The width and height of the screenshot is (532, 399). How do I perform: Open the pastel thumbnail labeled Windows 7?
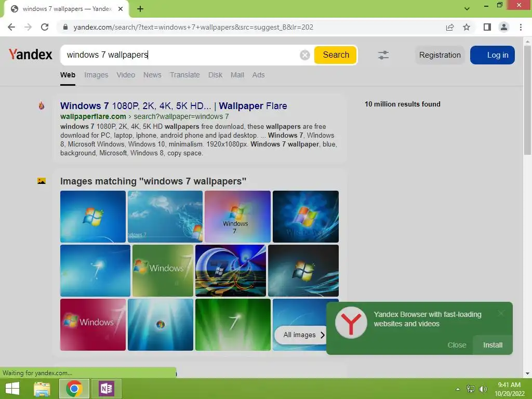[237, 217]
